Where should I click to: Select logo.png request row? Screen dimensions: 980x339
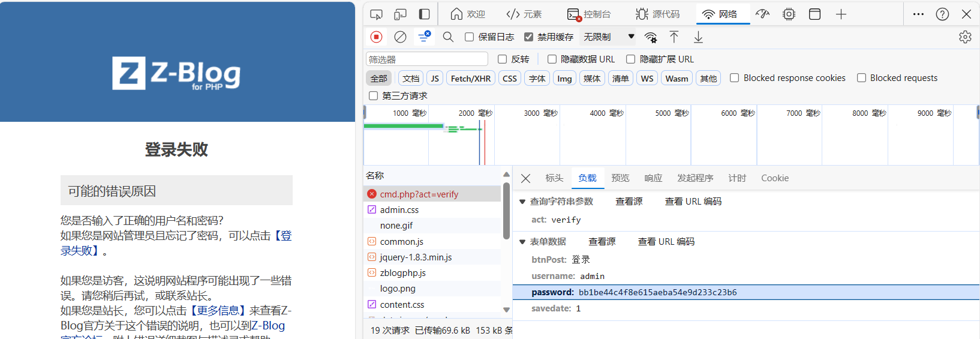click(x=432, y=288)
